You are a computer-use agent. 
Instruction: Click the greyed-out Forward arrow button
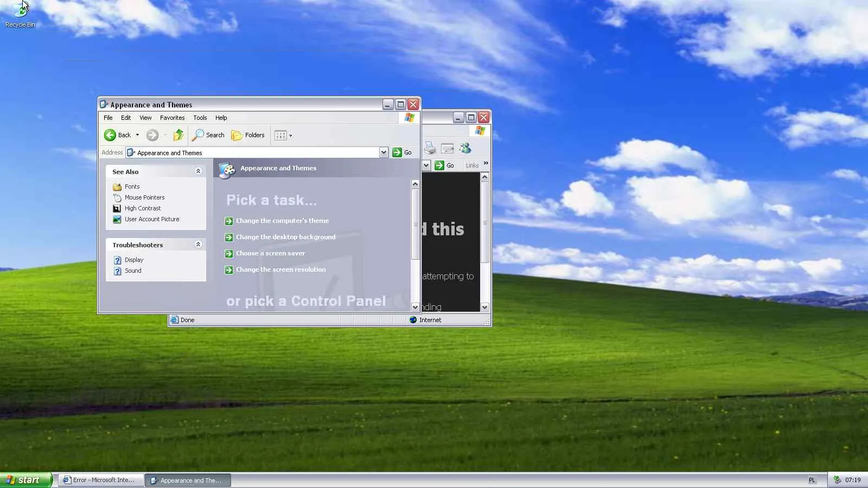pyautogui.click(x=152, y=135)
